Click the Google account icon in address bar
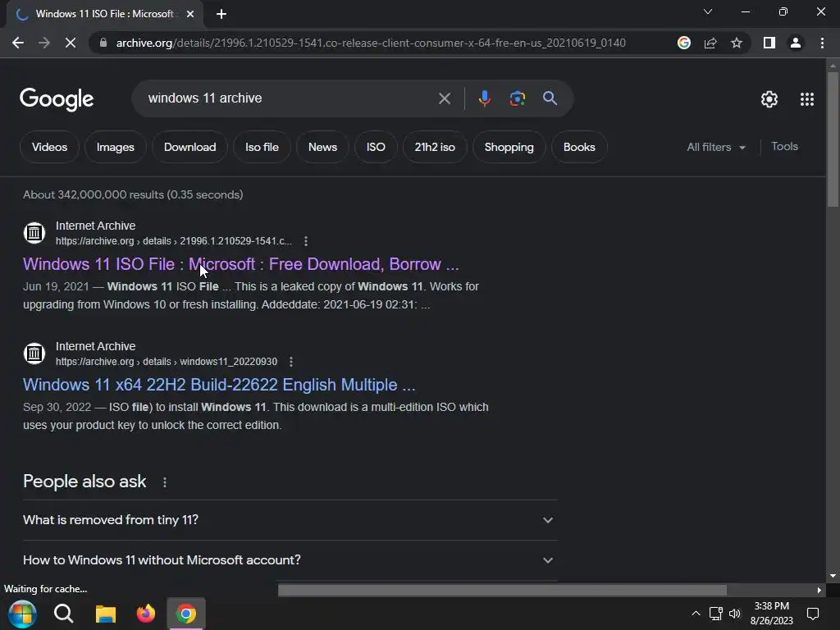Viewport: 840px width, 630px height. click(x=683, y=43)
